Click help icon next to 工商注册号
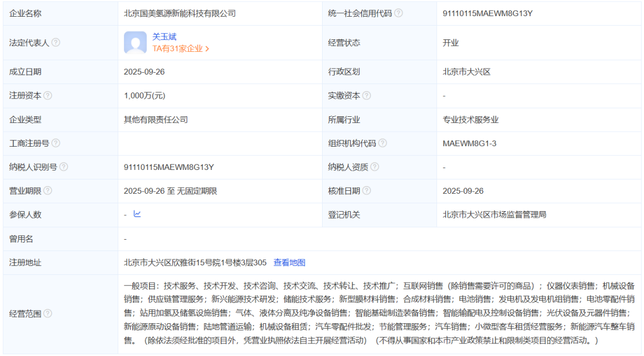 tap(56, 143)
